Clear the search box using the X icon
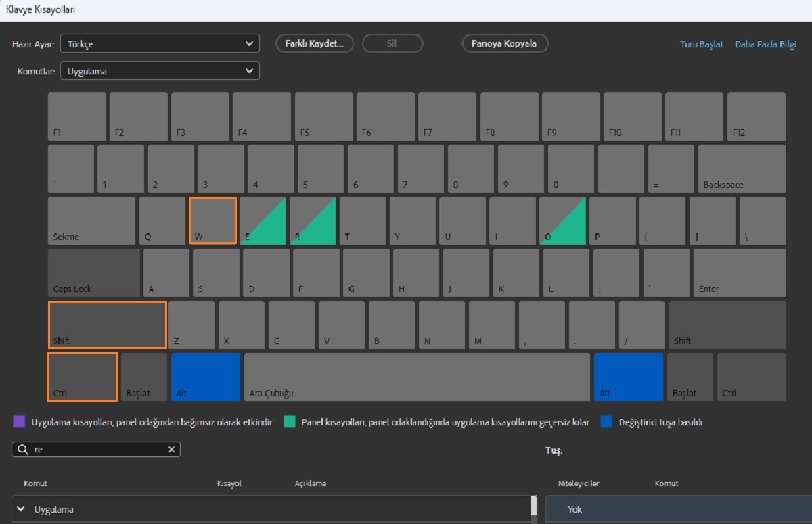 173,449
